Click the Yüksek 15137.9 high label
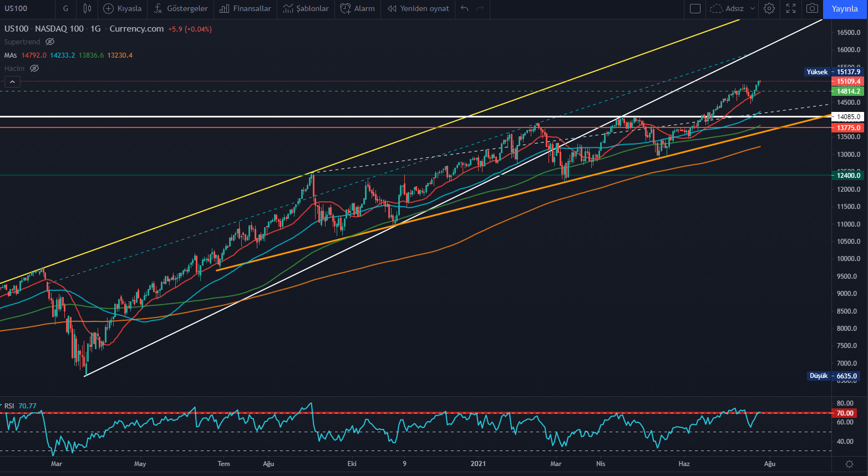 click(x=834, y=72)
